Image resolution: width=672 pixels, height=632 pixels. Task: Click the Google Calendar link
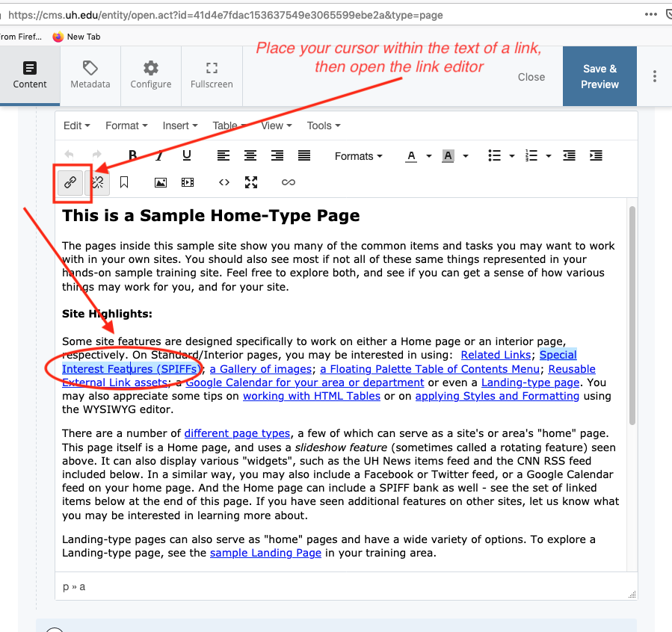click(x=305, y=382)
